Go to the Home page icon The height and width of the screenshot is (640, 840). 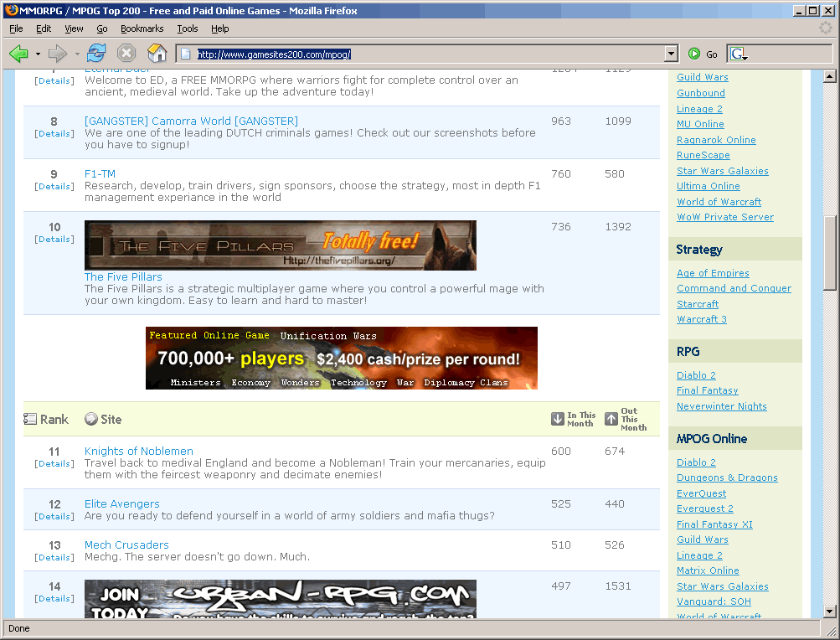pyautogui.click(x=157, y=54)
